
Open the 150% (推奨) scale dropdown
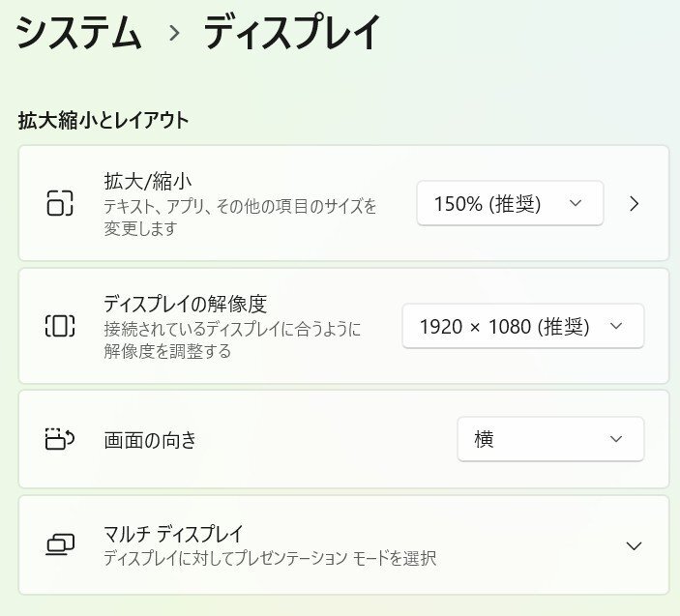point(510,203)
